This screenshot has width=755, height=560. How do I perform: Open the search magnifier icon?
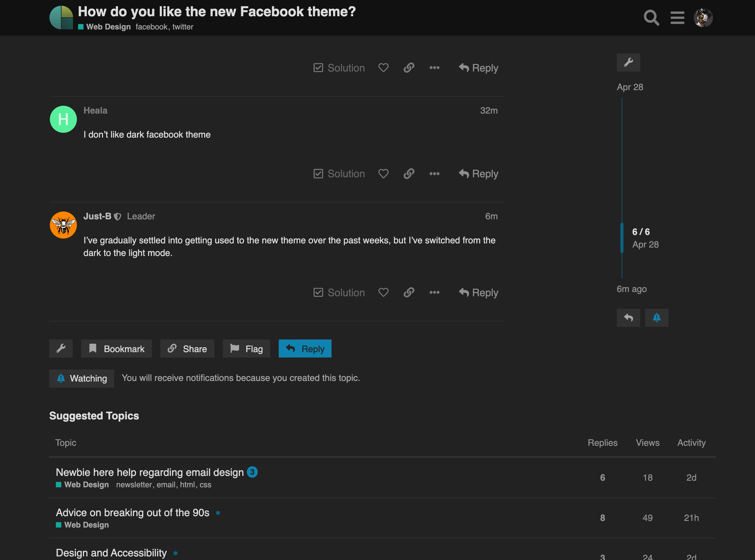651,18
